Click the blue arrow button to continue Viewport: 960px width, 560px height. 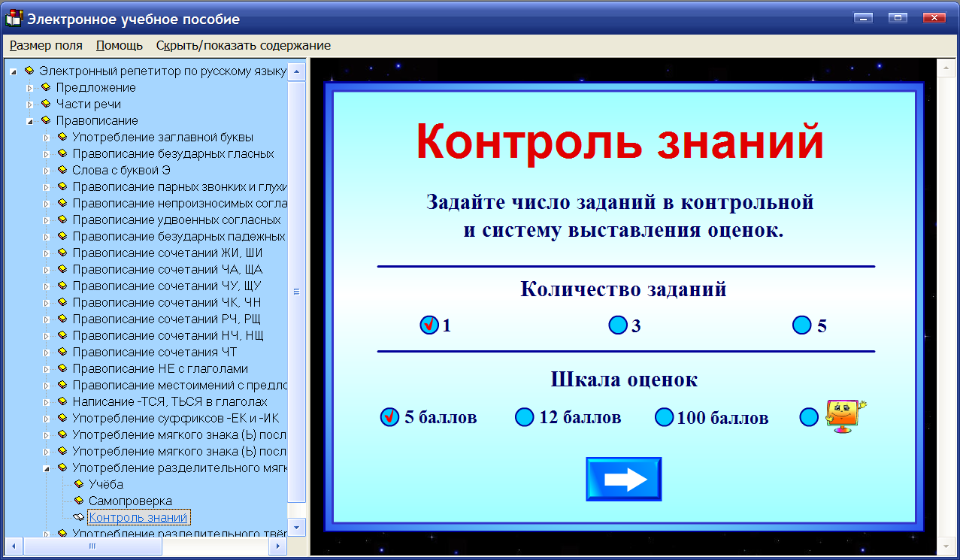[x=623, y=479]
